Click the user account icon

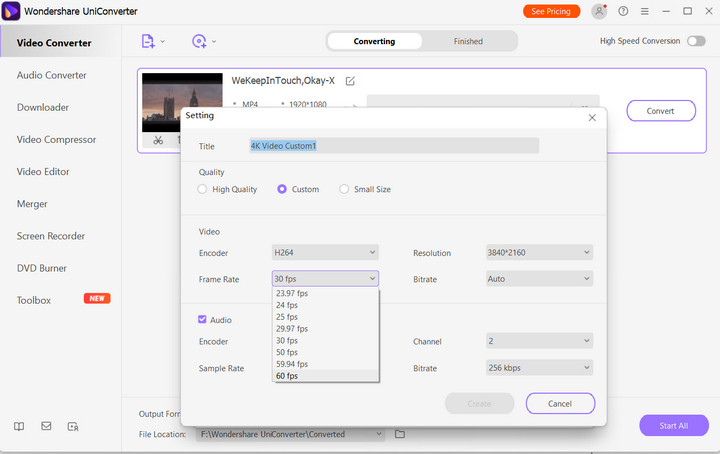click(x=599, y=11)
